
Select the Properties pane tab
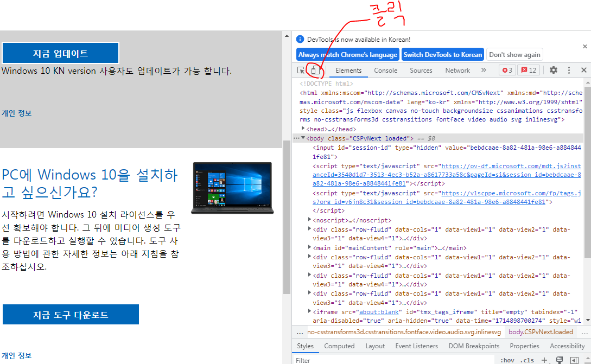point(524,346)
